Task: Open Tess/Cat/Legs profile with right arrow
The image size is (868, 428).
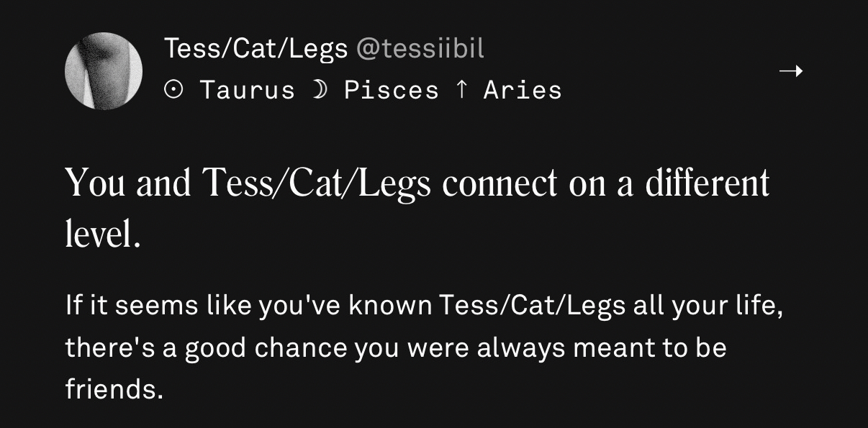Action: 791,70
